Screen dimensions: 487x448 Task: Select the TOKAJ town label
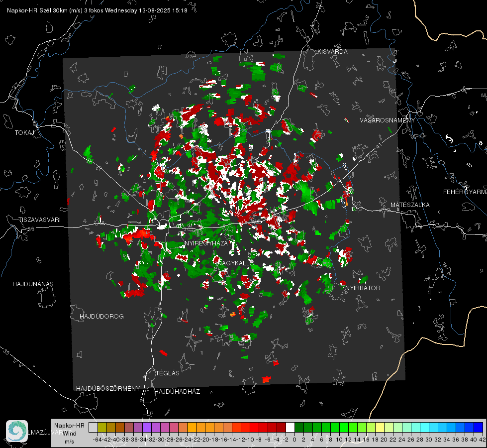click(24, 133)
